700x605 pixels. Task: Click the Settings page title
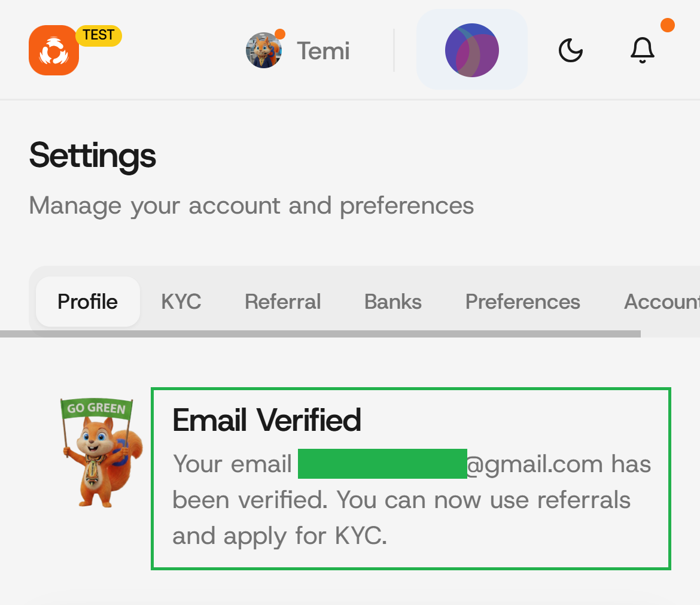[92, 156]
